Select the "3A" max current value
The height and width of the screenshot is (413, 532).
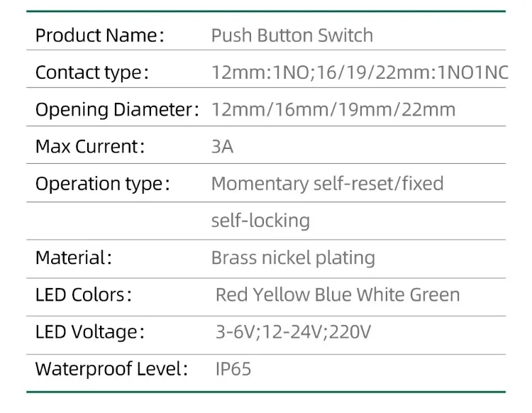tap(222, 147)
